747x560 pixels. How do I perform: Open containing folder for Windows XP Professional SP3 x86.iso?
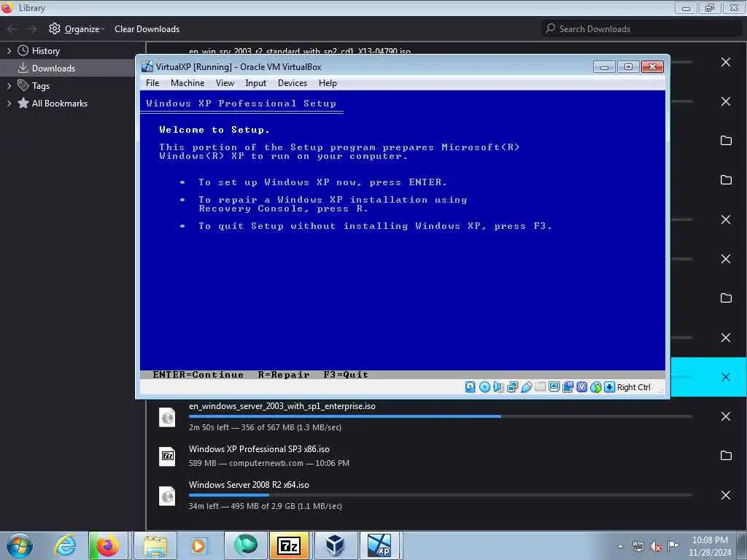726,455
